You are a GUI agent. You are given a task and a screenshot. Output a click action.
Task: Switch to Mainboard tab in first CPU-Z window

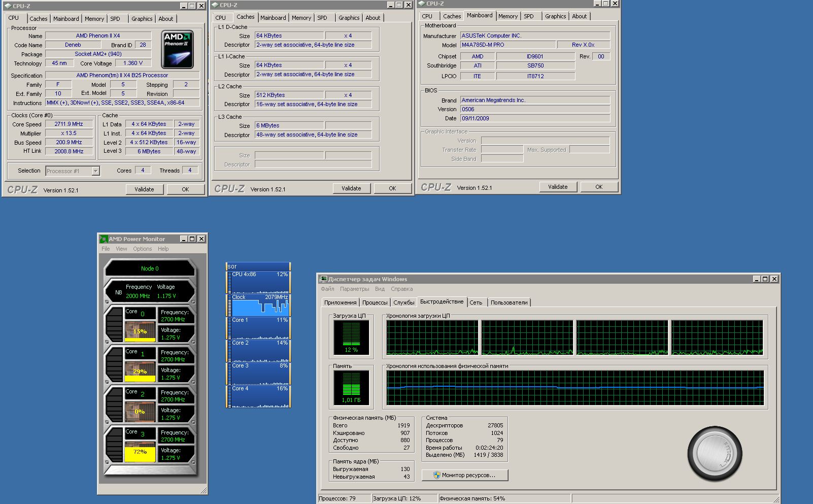pyautogui.click(x=66, y=19)
